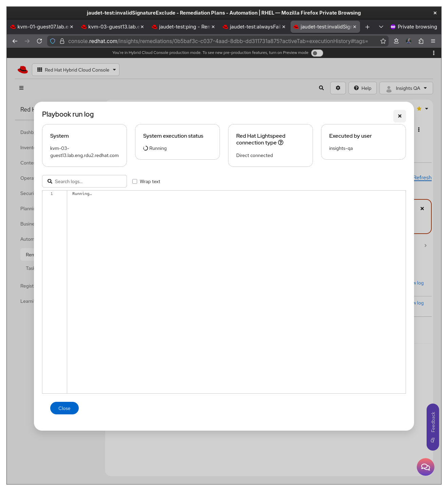
Task: Open the connection type help icon
Action: [x=281, y=142]
